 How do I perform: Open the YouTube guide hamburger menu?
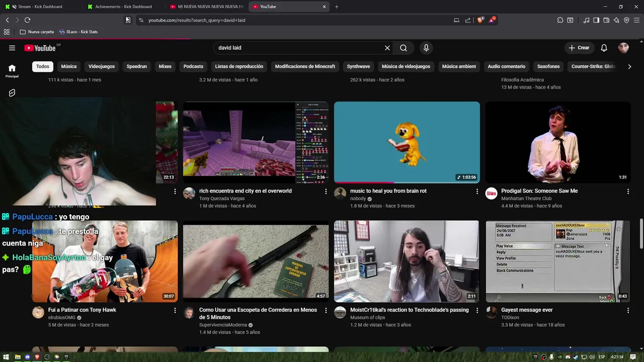[x=12, y=48]
